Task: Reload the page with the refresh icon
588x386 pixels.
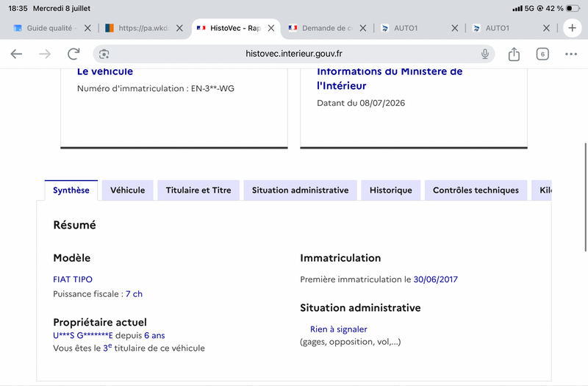Action: (73, 54)
